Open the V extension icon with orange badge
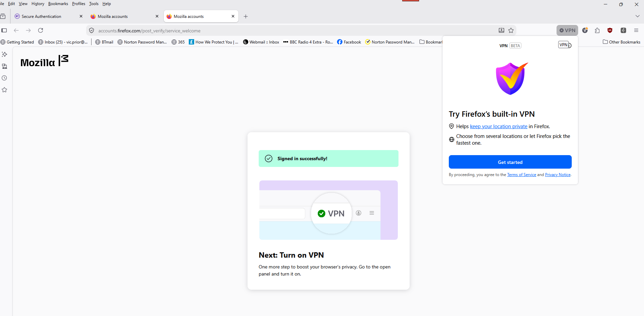 [x=585, y=30]
